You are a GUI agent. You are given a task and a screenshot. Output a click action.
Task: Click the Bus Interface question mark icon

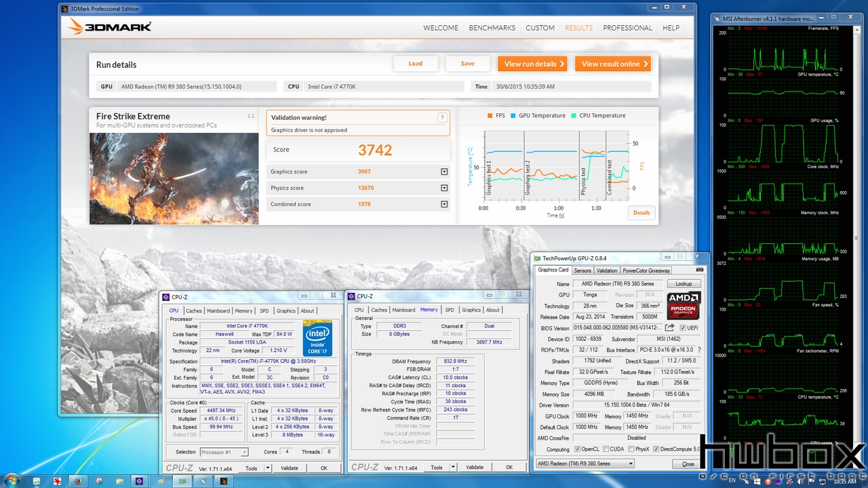point(699,350)
